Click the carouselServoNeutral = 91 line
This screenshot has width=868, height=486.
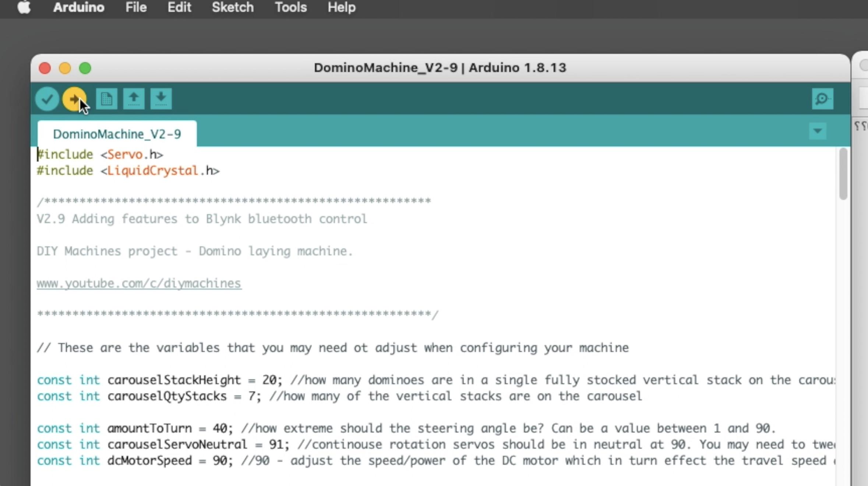tap(436, 444)
